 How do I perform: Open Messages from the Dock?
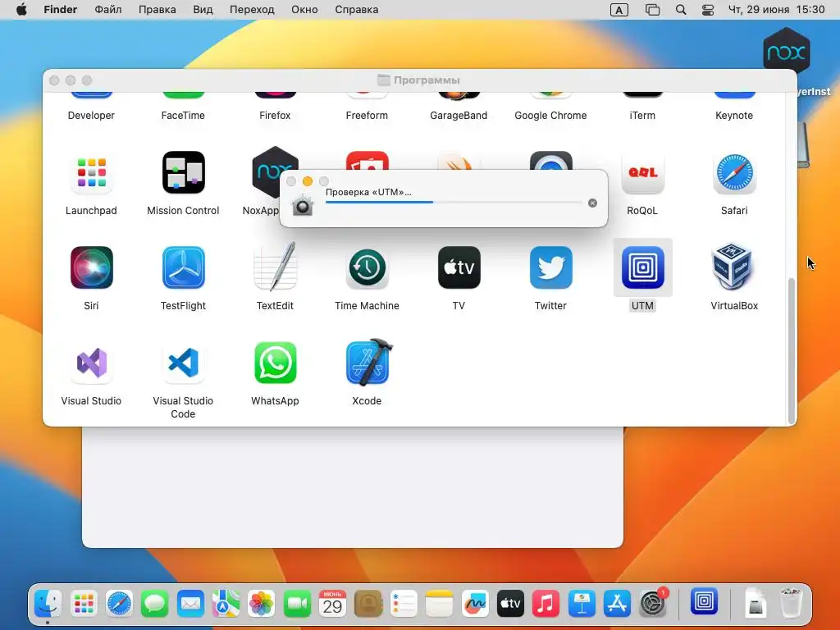(155, 604)
